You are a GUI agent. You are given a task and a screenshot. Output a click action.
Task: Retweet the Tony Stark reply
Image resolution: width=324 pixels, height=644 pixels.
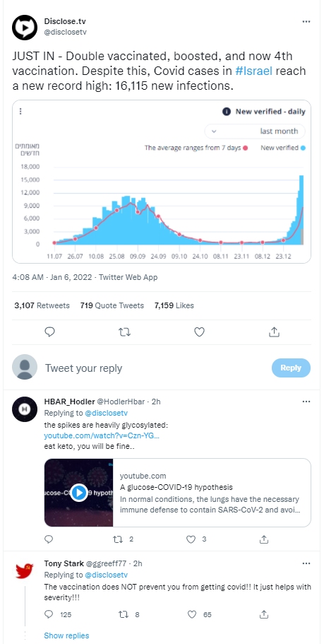[x=123, y=614]
